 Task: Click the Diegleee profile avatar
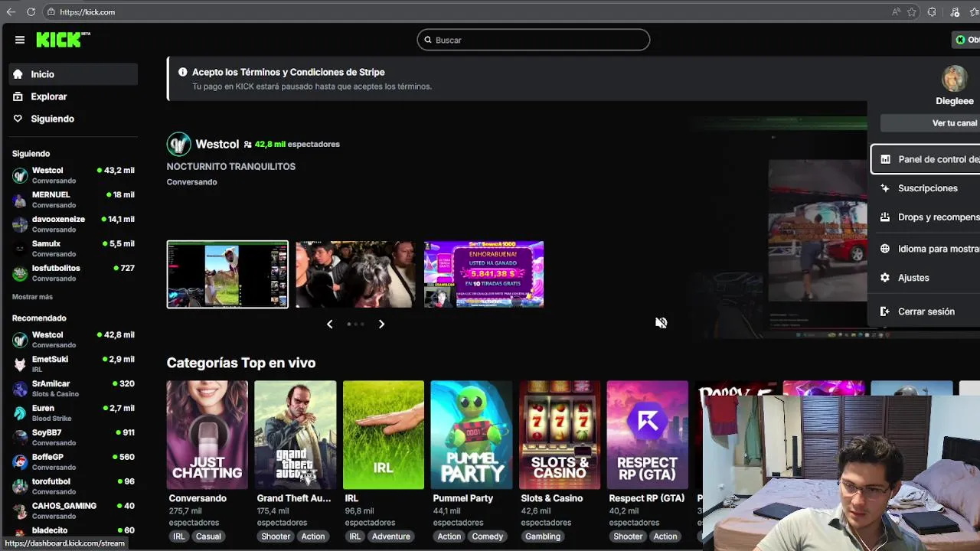955,79
